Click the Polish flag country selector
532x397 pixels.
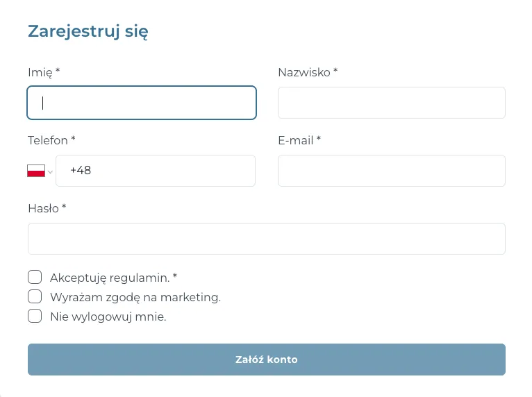(36, 171)
